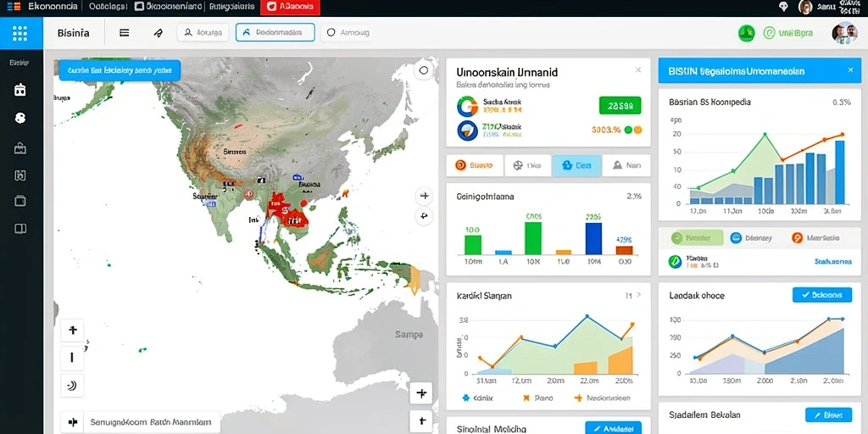Click the green circular icon in header

[x=747, y=33]
